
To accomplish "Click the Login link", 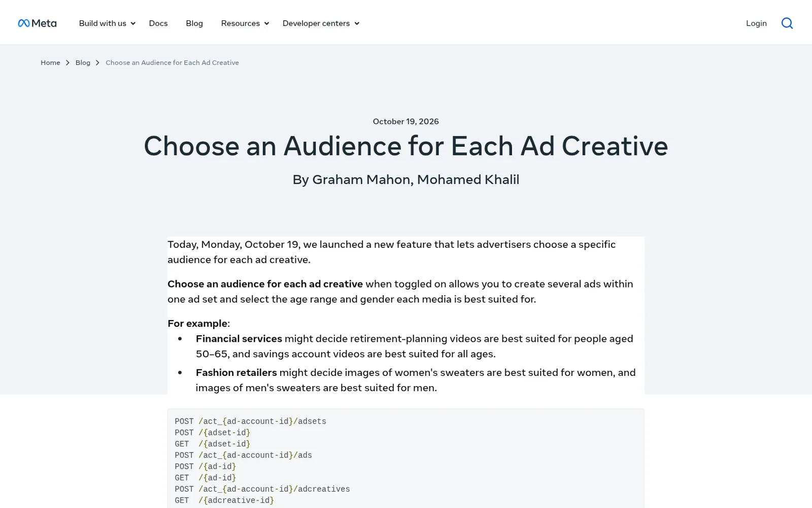I will pos(756,23).
